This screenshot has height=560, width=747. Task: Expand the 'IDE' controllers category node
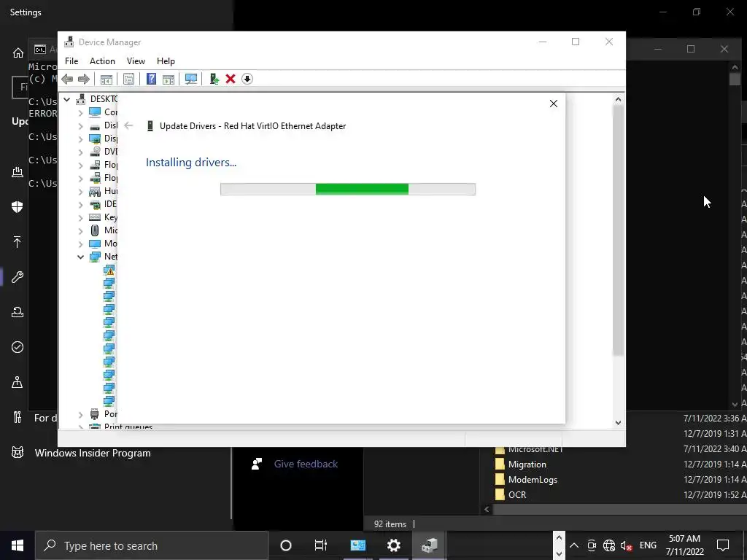(x=80, y=205)
